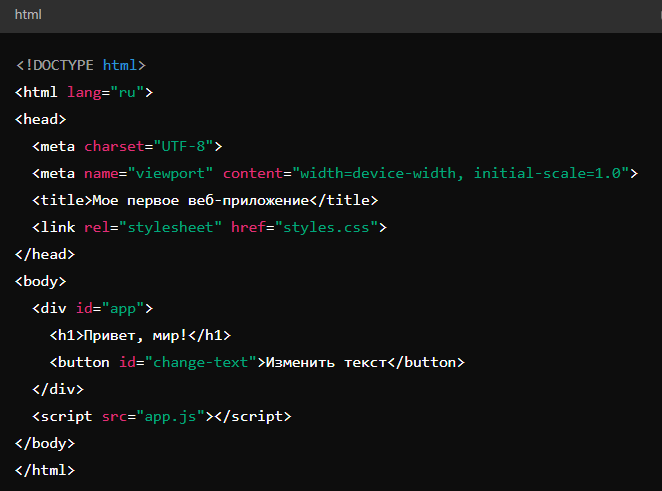Viewport: 662px width, 491px height.
Task: Click the src="app.js" attribute
Action: 153,417
